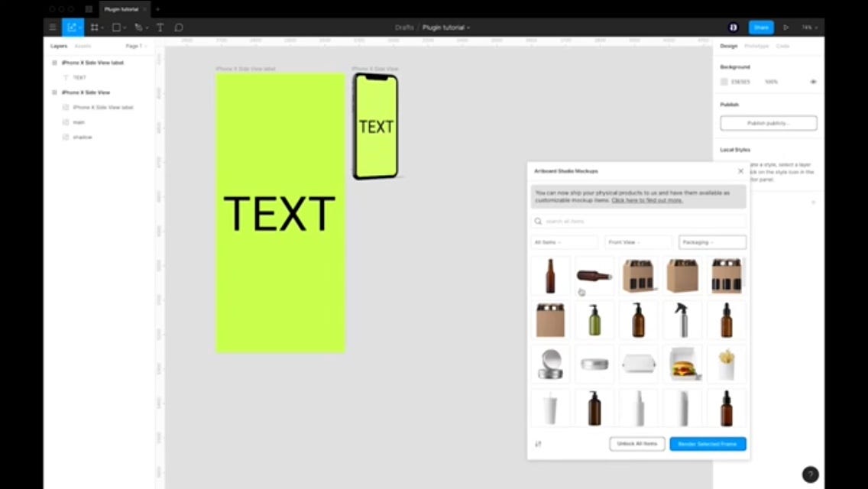Toggle Background fill visibility eye icon
The image size is (868, 489).
click(x=813, y=82)
